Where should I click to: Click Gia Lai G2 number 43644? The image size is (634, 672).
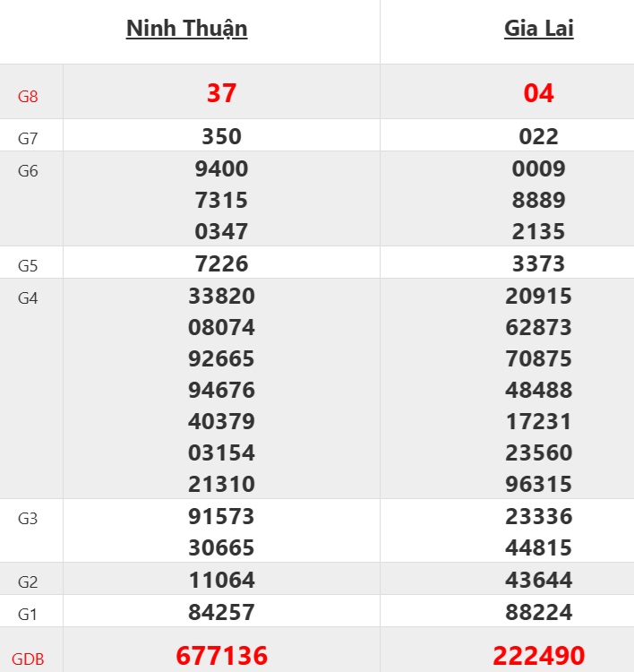(x=538, y=580)
